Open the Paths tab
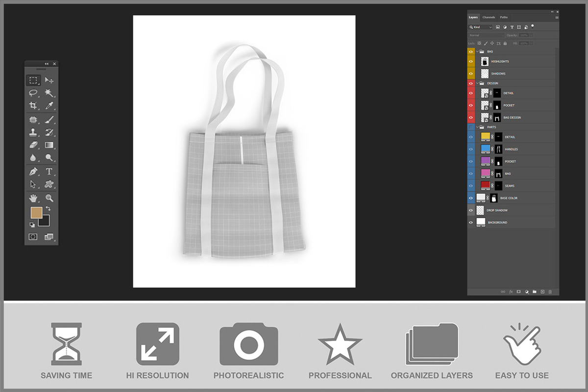 point(504,17)
